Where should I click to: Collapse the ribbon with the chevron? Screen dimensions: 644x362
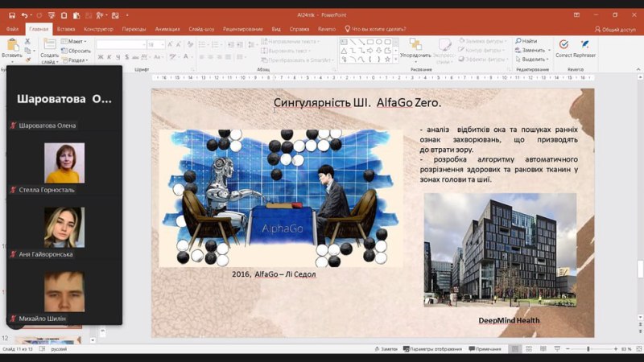638,69
